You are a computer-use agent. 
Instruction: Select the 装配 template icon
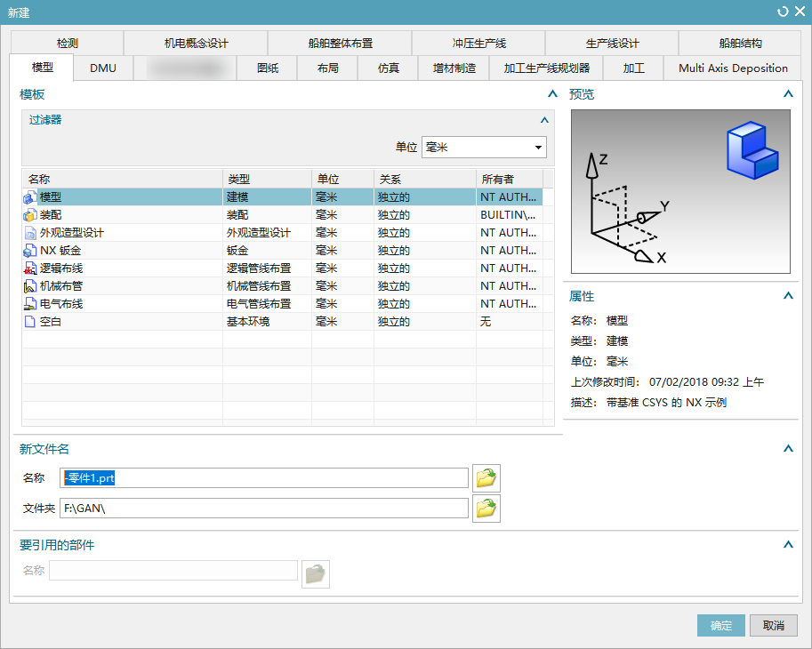[30, 215]
